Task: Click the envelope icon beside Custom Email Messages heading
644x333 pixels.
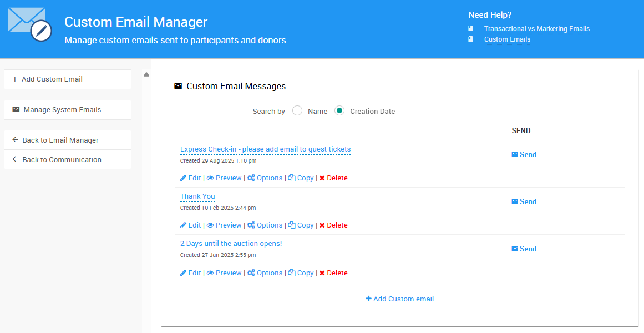Action: [178, 86]
